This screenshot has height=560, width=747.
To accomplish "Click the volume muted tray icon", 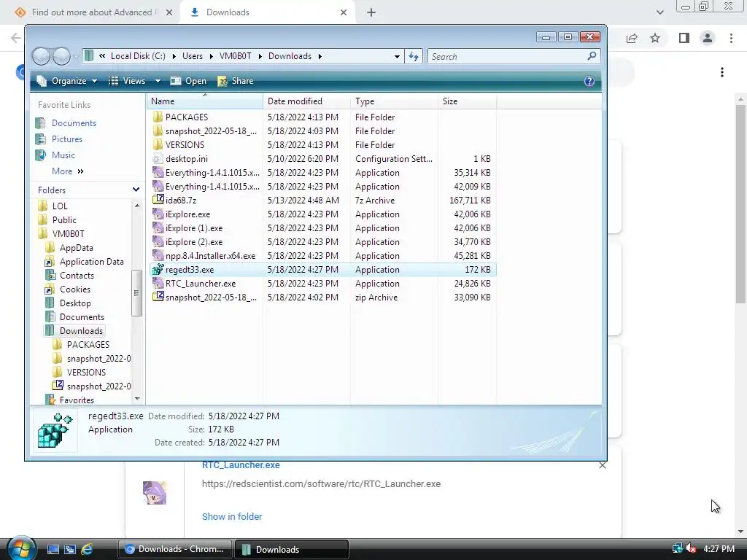I will pos(691,548).
